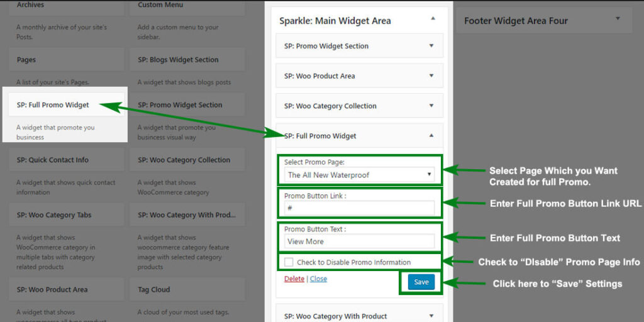This screenshot has width=644, height=322.
Task: Click the Promo Button Link input field
Action: click(x=360, y=208)
